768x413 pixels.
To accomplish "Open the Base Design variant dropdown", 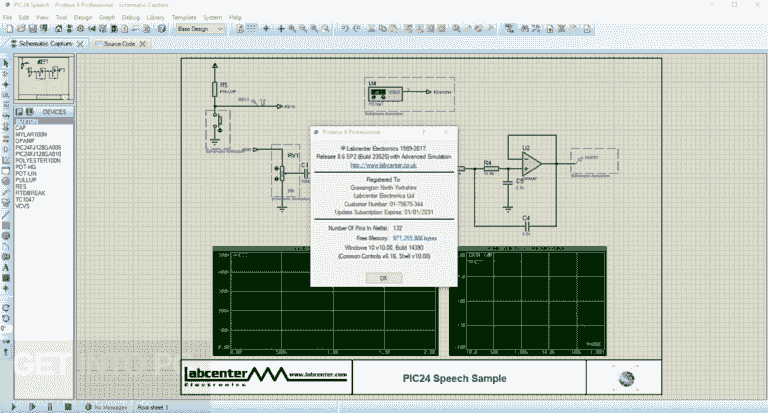I will [200, 29].
